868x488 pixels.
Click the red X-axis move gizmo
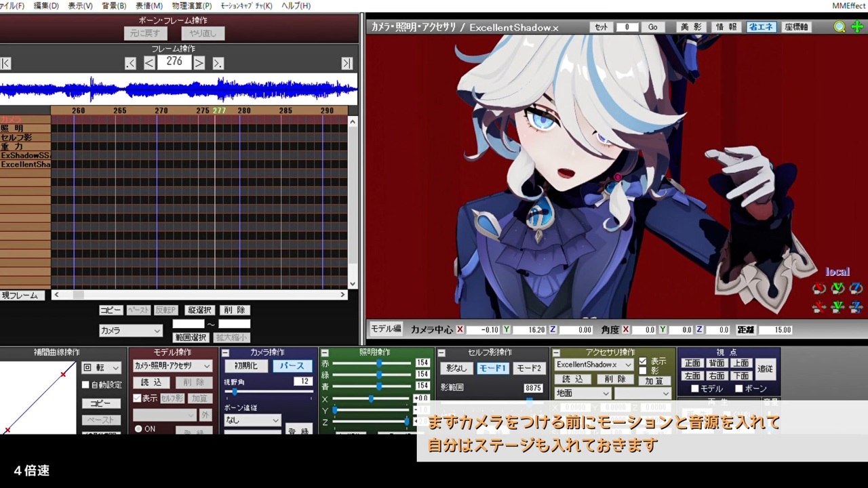click(x=819, y=307)
